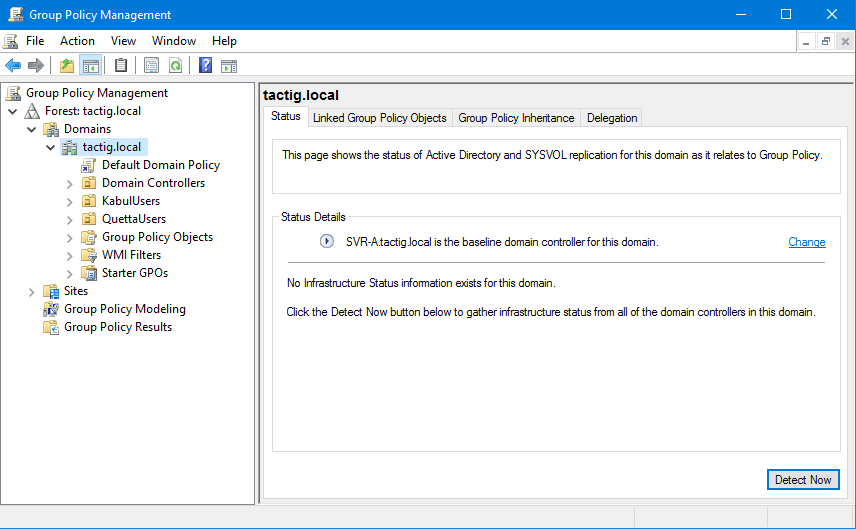Click the Group Policy Management title bar icon

16,14
